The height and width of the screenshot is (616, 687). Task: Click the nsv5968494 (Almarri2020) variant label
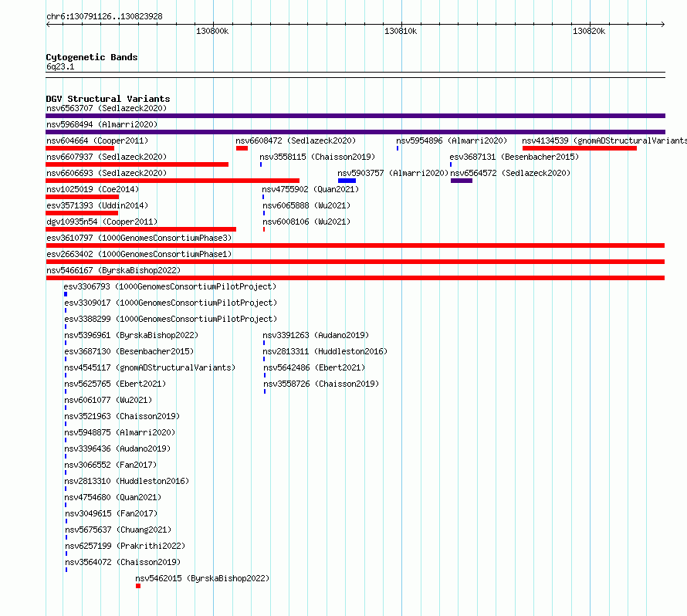[x=102, y=124]
